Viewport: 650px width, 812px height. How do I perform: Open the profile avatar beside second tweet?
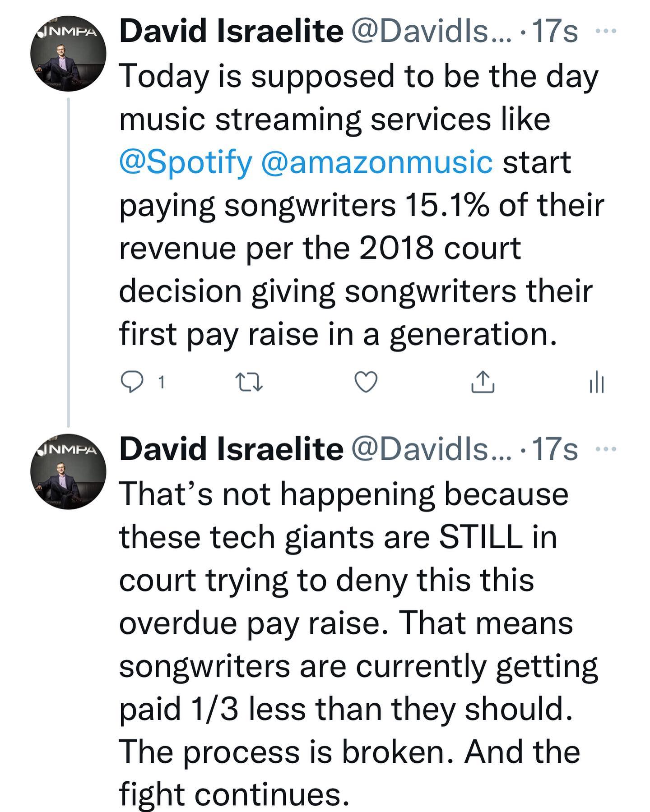point(68,472)
